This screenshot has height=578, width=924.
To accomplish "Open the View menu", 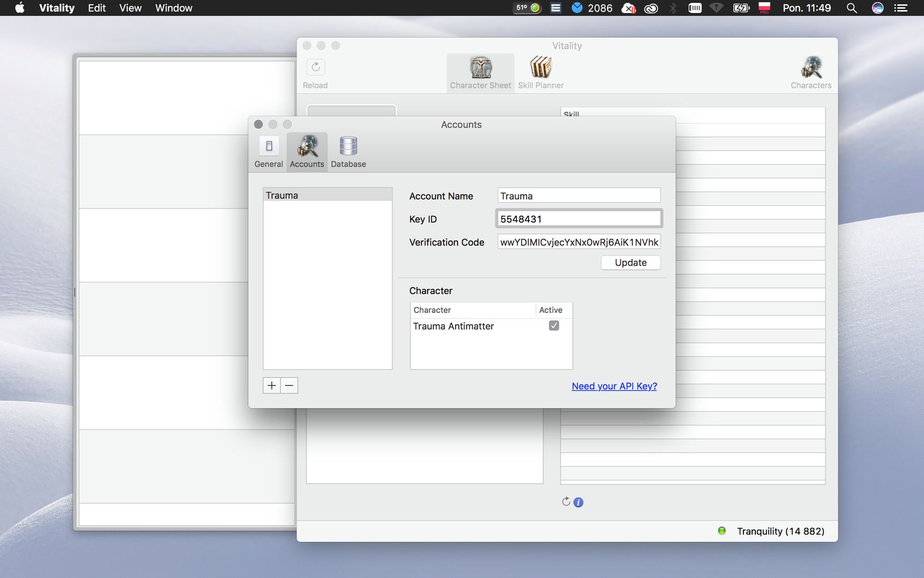I will [131, 8].
